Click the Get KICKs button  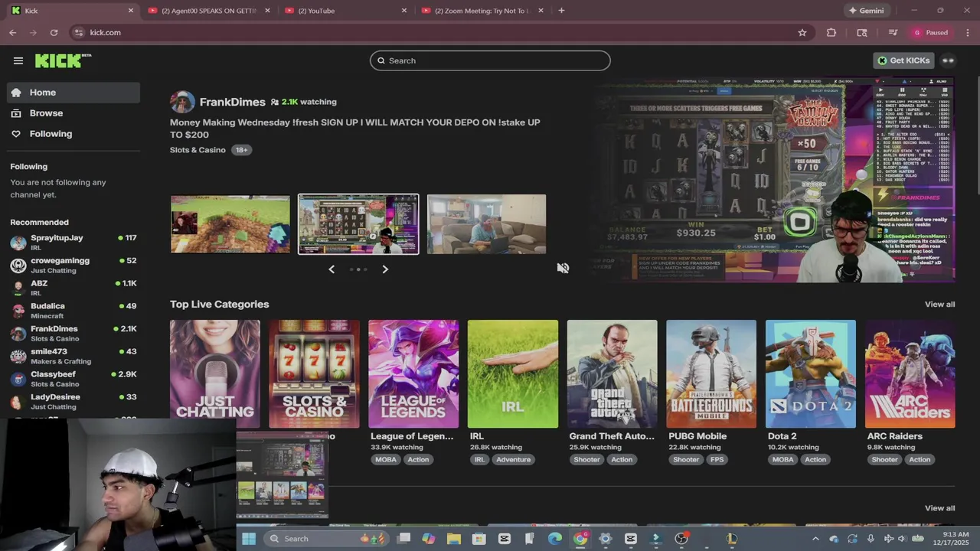[903, 60]
